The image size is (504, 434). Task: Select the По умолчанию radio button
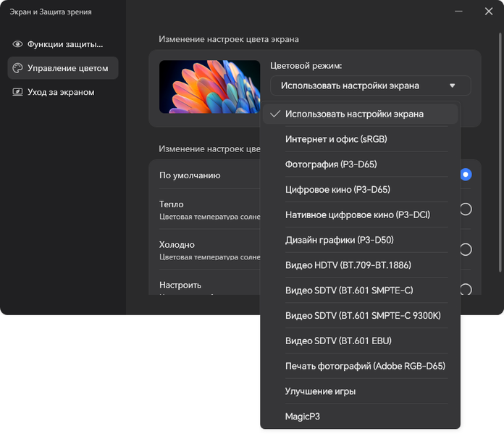tap(466, 175)
